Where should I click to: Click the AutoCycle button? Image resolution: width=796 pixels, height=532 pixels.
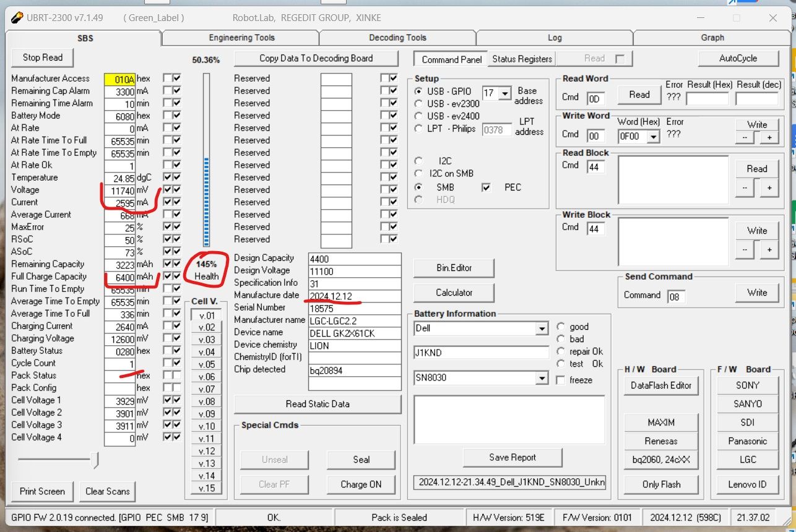pos(738,58)
